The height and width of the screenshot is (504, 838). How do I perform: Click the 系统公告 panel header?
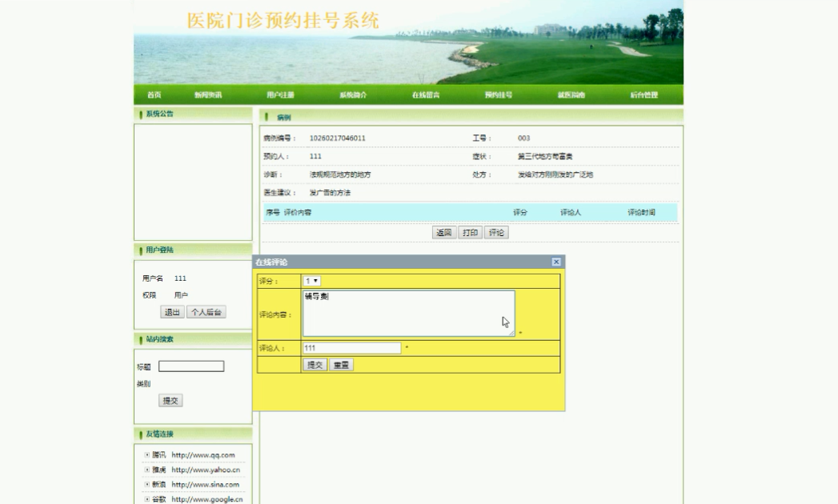coord(193,114)
